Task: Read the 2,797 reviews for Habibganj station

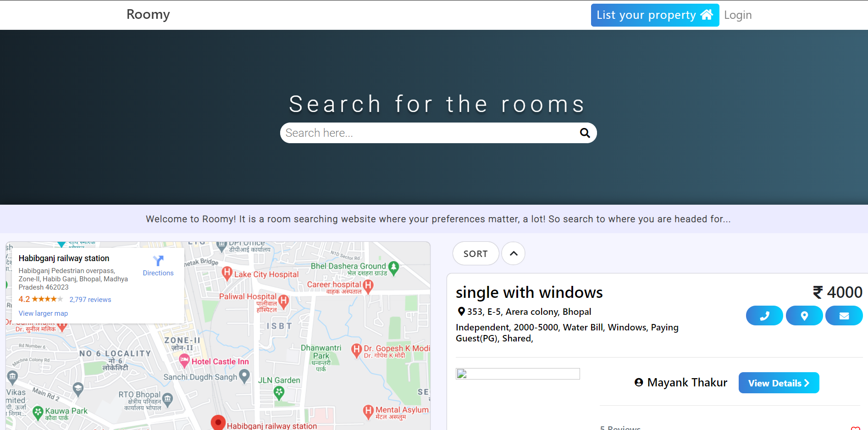Action: coord(90,299)
